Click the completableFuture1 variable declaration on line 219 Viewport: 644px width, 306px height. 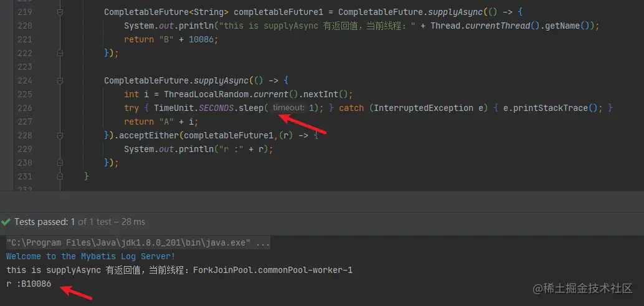coord(279,12)
